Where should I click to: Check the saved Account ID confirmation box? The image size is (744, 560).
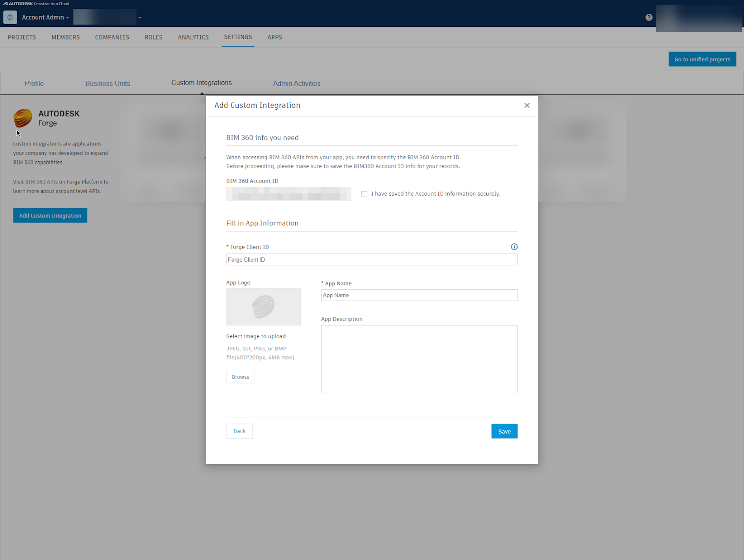364,194
